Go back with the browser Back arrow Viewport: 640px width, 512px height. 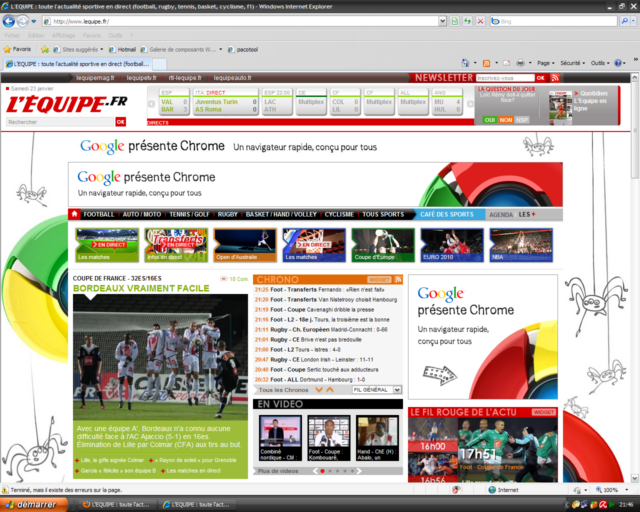click(x=9, y=21)
